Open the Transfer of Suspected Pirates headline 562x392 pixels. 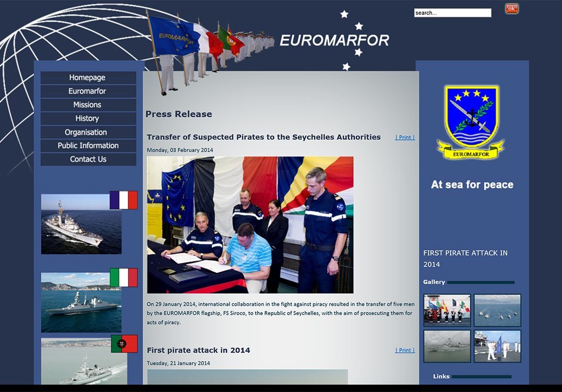[264, 137]
